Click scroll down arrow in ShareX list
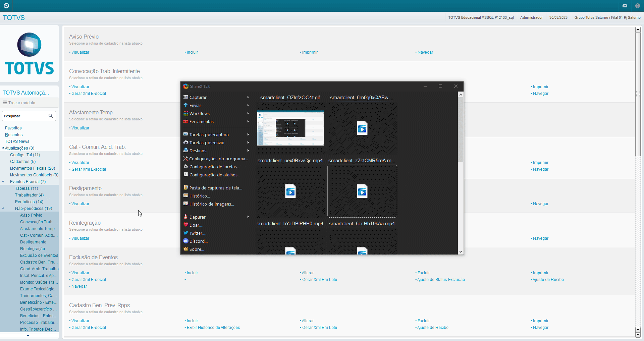Viewport: 644px width, 341px height. pos(461,251)
